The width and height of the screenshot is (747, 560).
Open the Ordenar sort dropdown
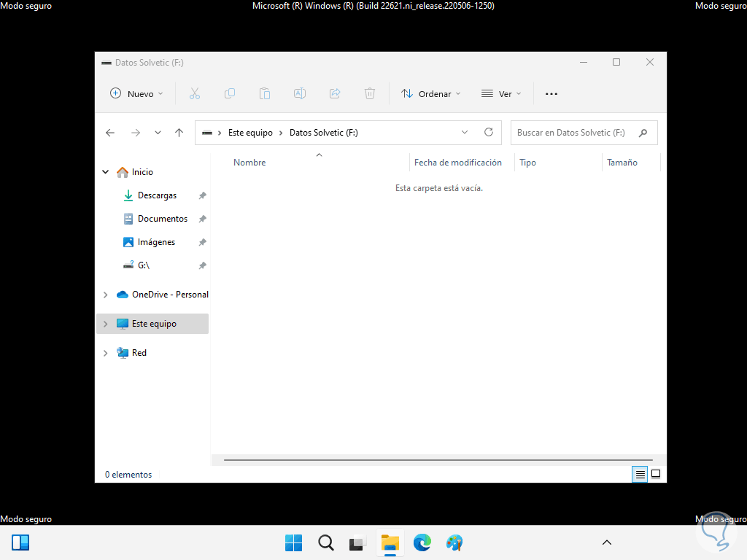(x=430, y=94)
